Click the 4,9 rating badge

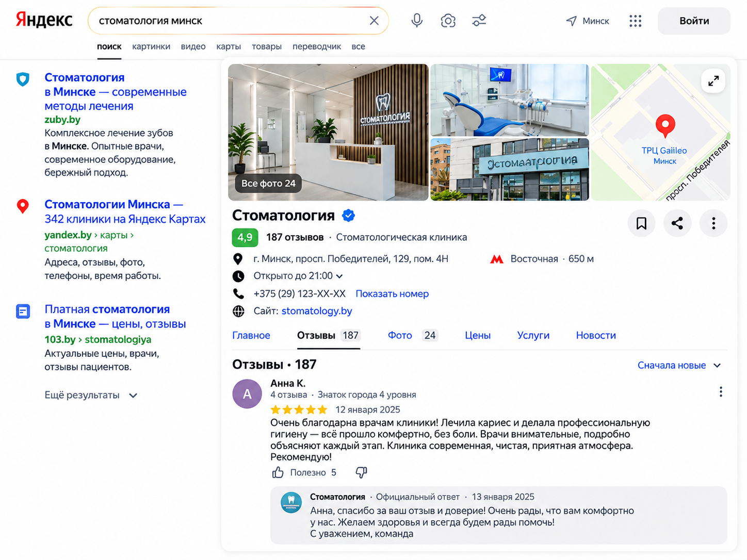pyautogui.click(x=245, y=237)
